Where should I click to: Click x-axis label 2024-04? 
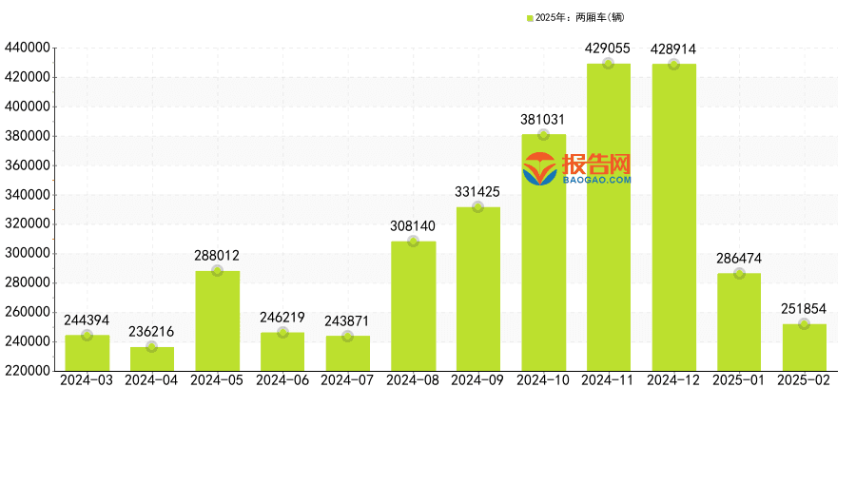(x=151, y=380)
